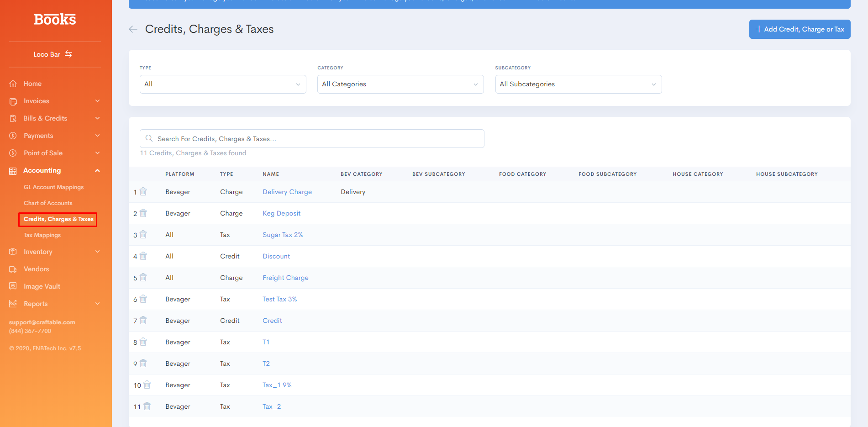Open the Freight Charge link
Screen dimensions: 868x427
point(285,278)
